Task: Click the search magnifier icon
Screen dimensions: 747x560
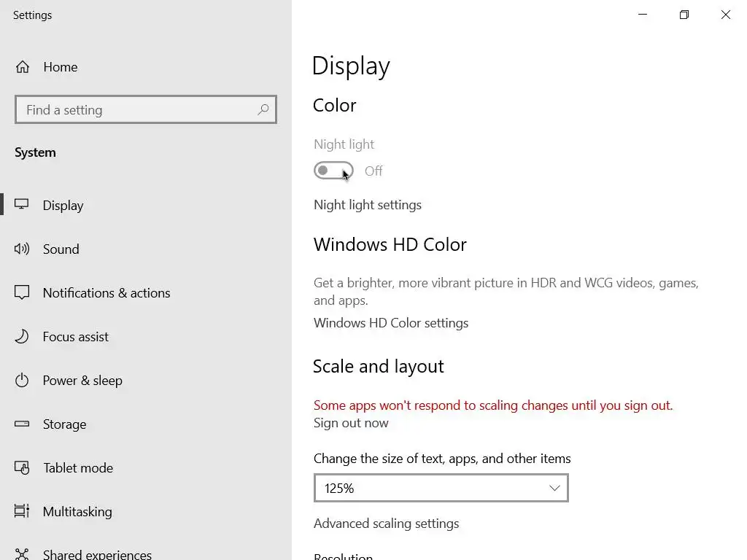Action: (263, 109)
